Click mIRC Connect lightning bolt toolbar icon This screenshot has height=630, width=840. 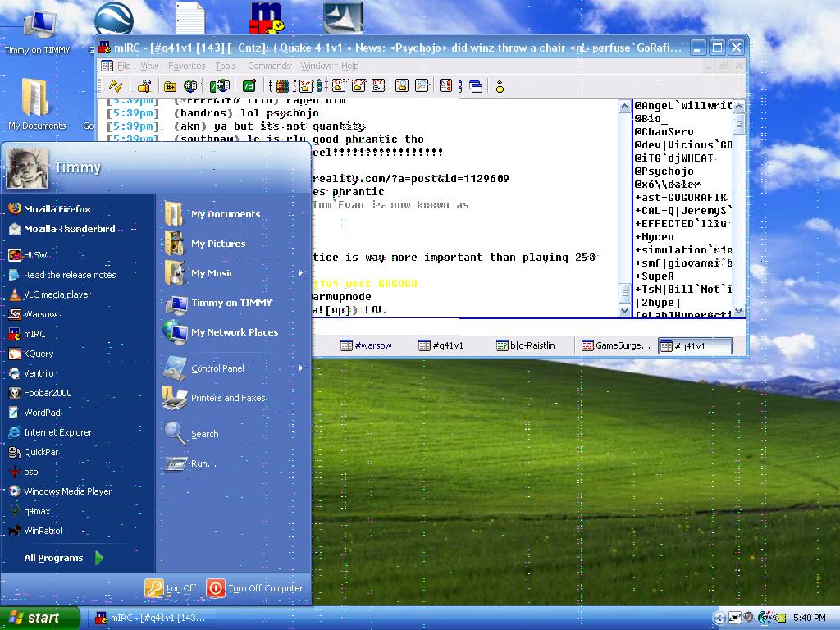(116, 85)
